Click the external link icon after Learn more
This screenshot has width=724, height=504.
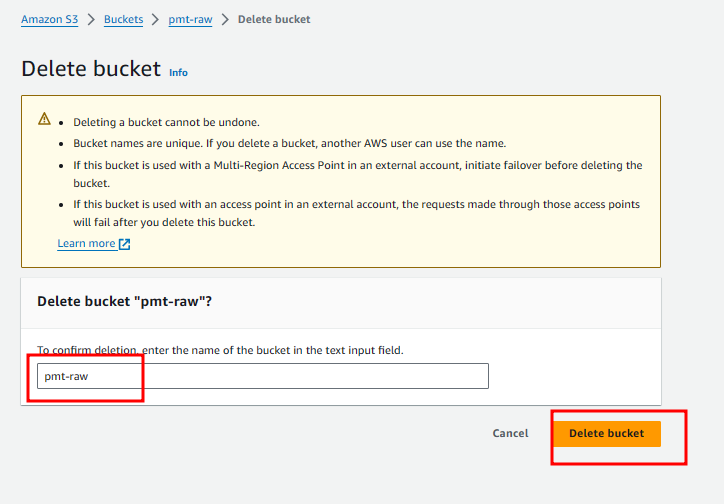[x=124, y=244]
